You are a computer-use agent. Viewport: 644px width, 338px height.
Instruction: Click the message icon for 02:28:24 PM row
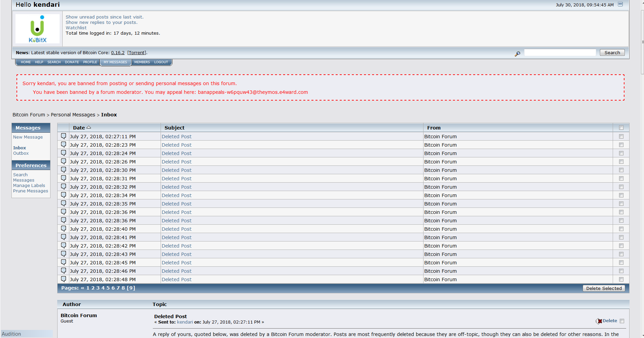[63, 153]
